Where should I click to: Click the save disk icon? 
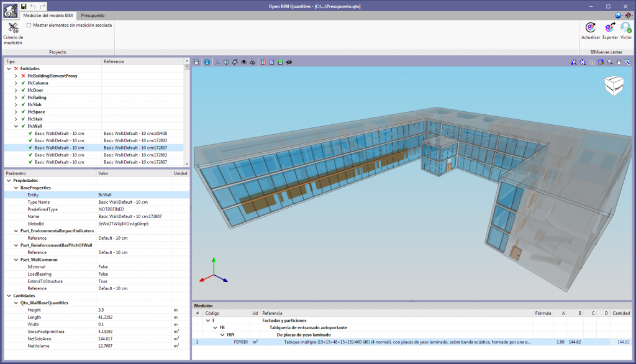(24, 6)
